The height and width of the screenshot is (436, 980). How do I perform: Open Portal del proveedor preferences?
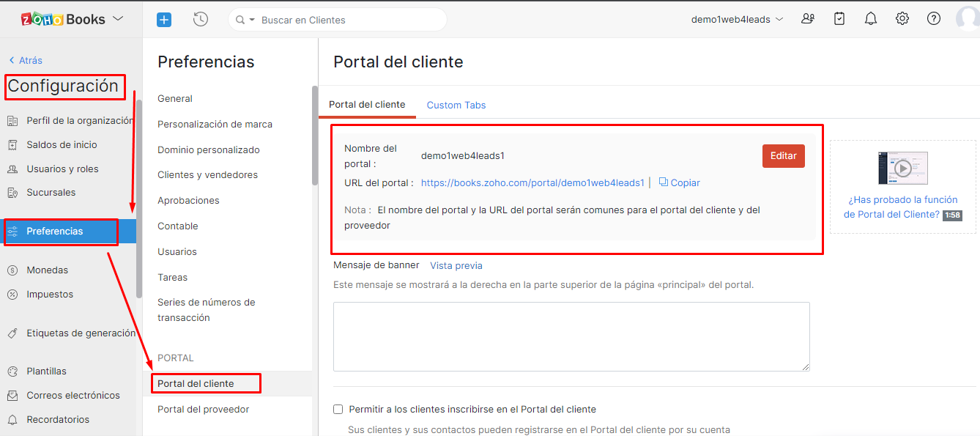pyautogui.click(x=204, y=410)
